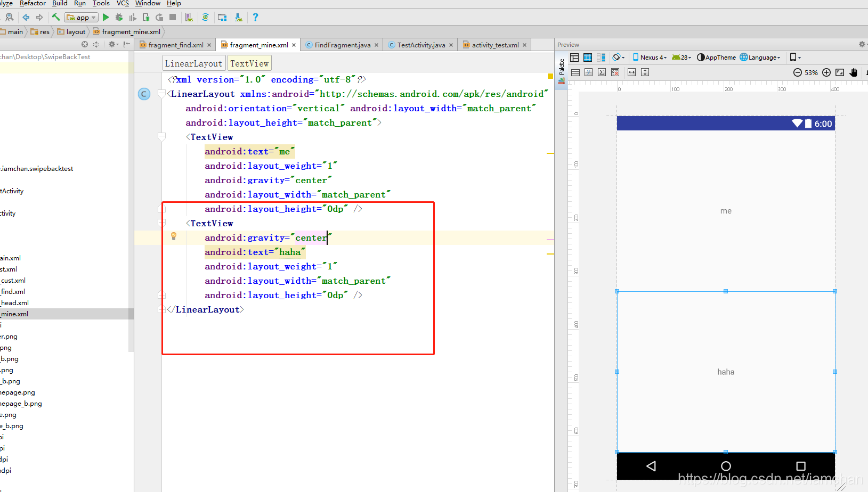
Task: Close the fragment_mine.xml tab
Action: (294, 45)
